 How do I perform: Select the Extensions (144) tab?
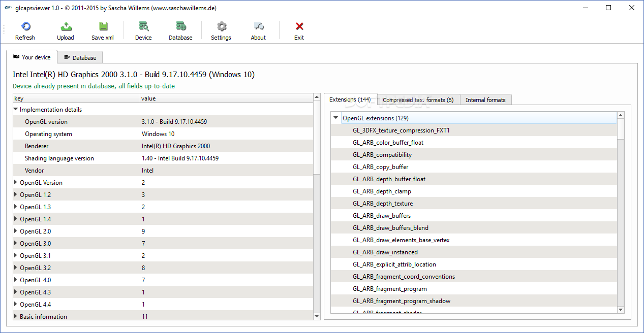(350, 99)
